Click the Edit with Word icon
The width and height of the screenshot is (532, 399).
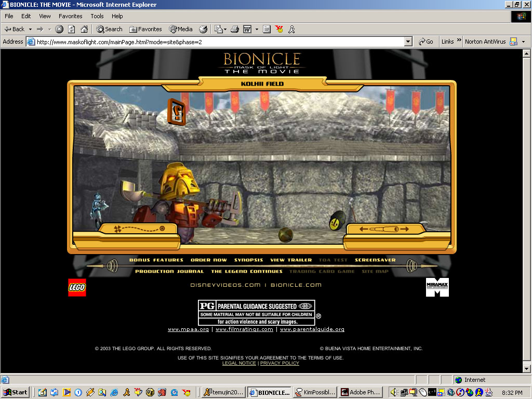click(247, 29)
